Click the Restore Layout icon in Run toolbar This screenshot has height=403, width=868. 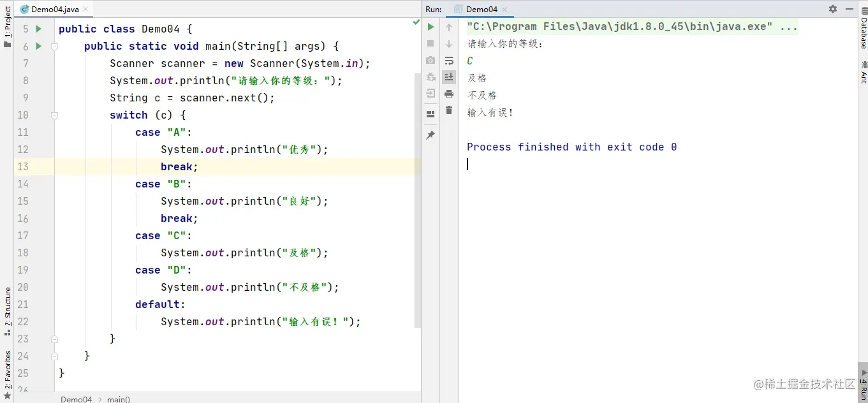tap(430, 114)
